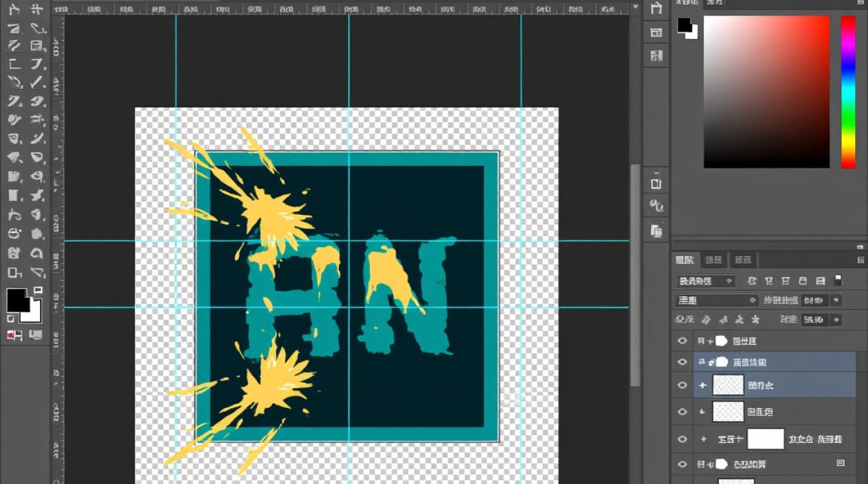Select the white thumbnail of the fifth layer
Image resolution: width=868 pixels, height=484 pixels.
tap(766, 439)
